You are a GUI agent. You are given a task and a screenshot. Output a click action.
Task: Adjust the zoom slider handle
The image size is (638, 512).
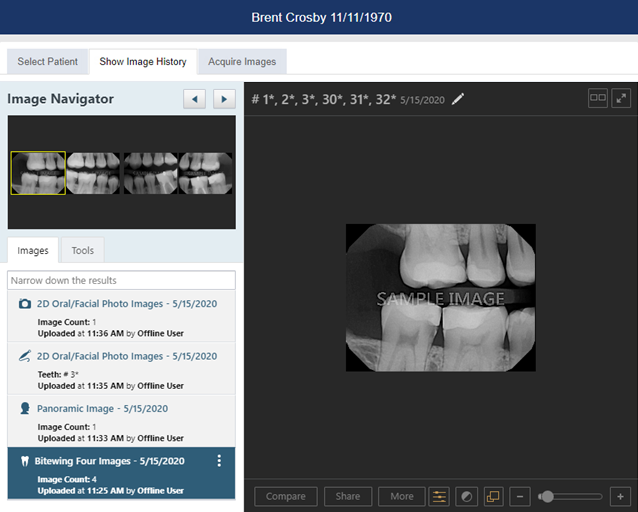point(547,497)
